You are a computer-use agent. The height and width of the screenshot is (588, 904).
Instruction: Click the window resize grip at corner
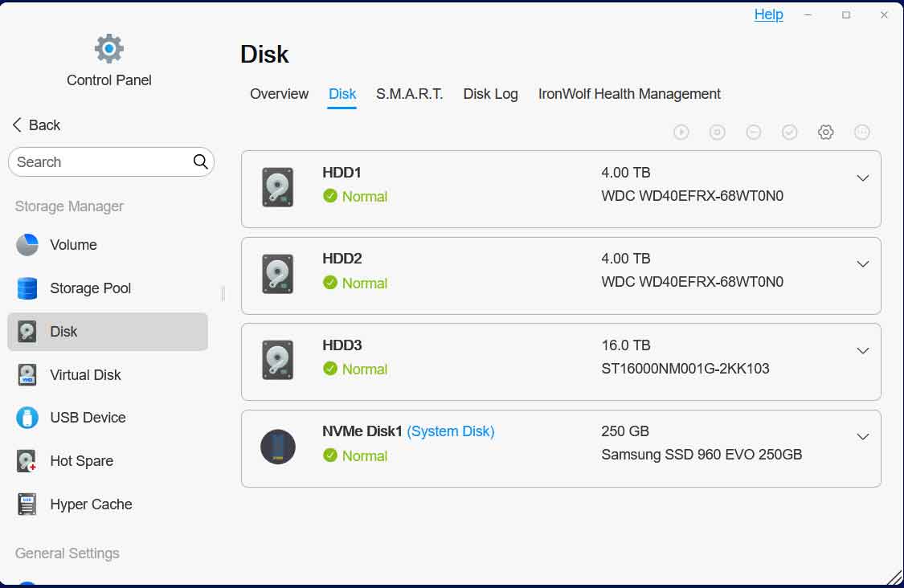click(894, 577)
